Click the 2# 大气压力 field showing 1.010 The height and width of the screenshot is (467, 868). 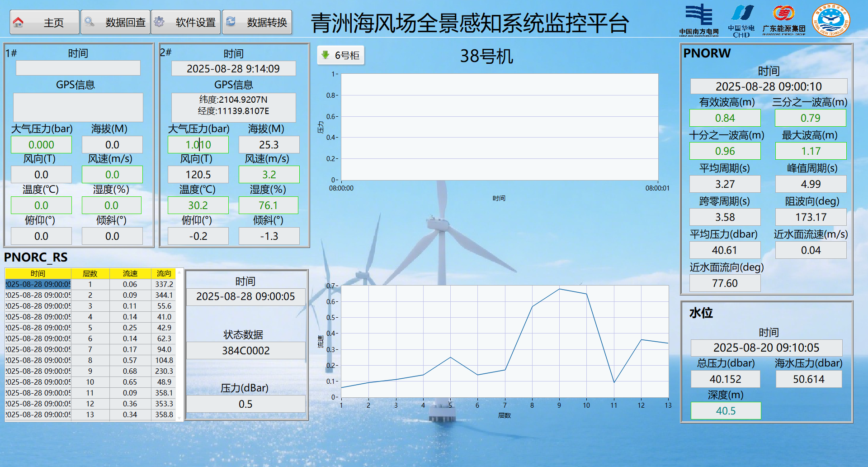pos(198,145)
